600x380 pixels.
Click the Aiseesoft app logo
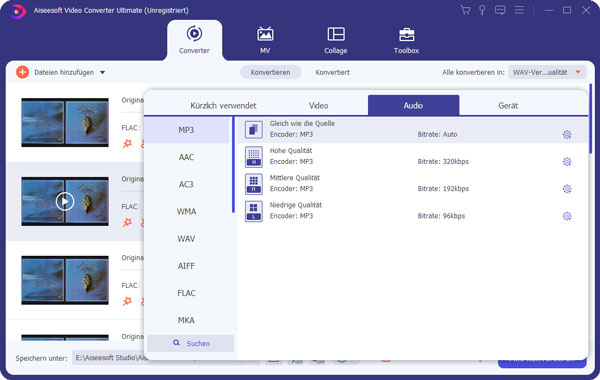(x=18, y=11)
